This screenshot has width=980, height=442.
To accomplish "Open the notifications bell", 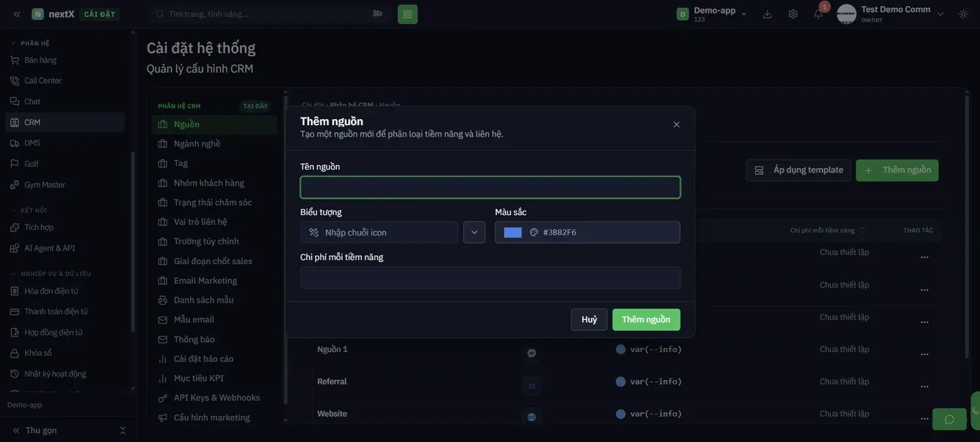I will (x=819, y=14).
